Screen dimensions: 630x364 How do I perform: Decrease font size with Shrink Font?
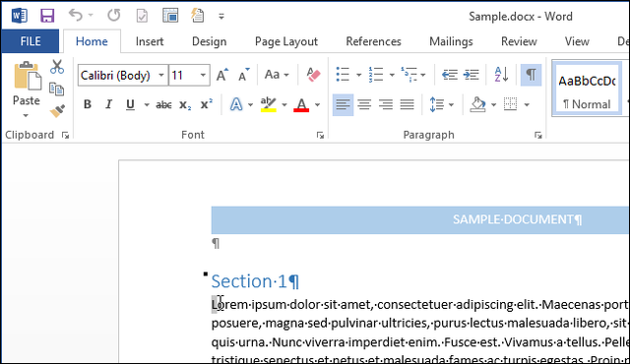243,75
